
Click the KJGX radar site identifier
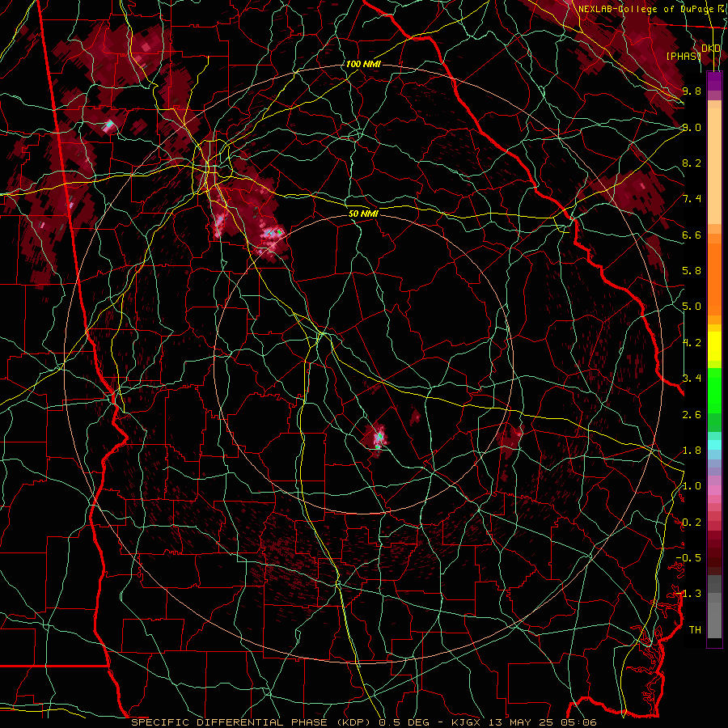[466, 722]
